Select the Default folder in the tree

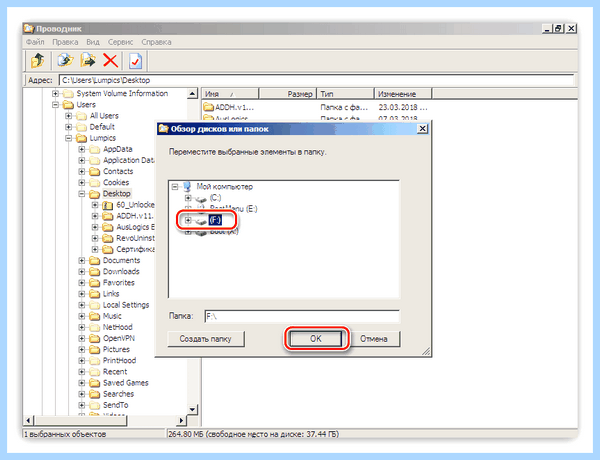click(102, 127)
